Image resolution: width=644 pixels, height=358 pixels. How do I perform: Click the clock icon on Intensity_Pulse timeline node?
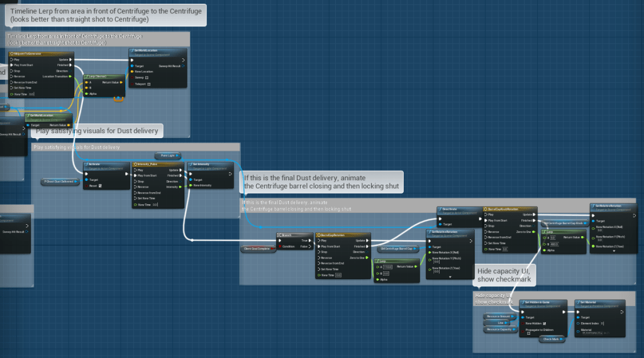136,165
